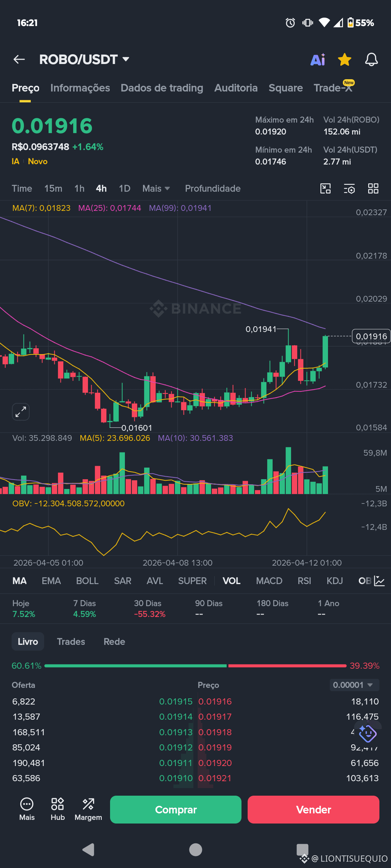Go back with the arrow icon
391x868 pixels.
coord(19,59)
